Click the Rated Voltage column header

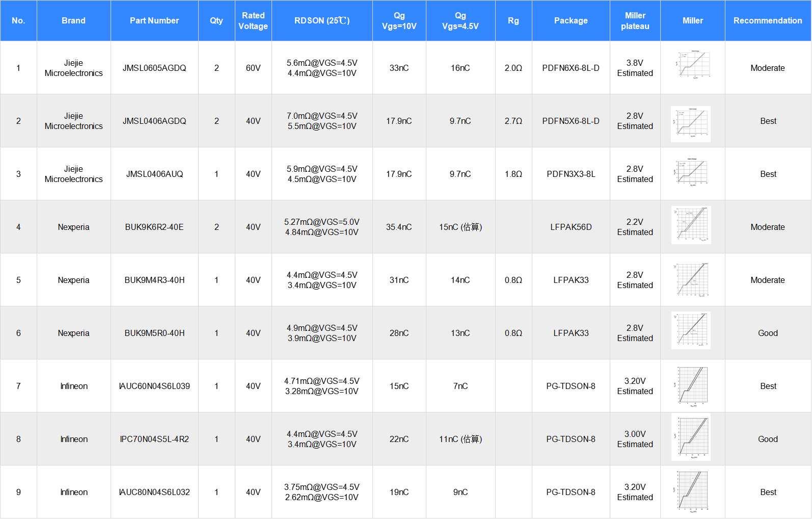(253, 20)
